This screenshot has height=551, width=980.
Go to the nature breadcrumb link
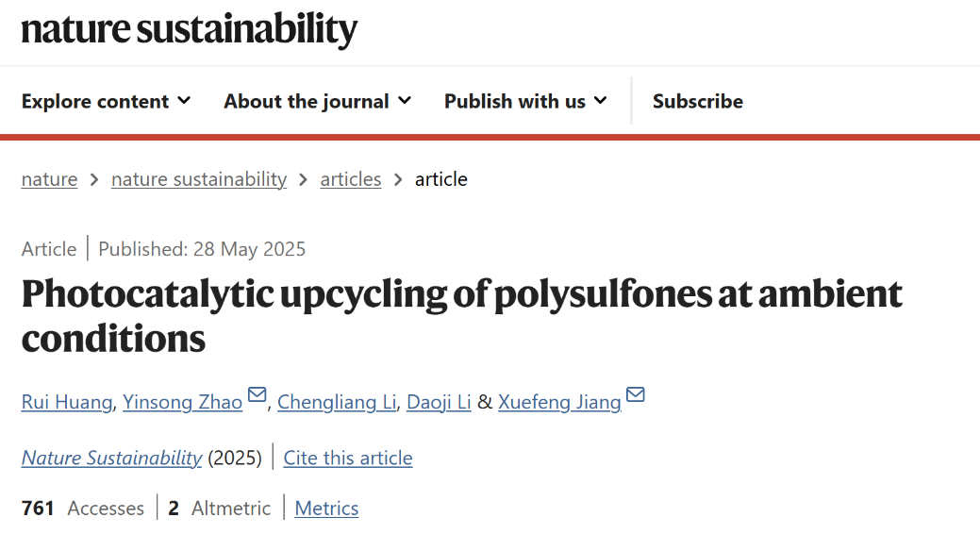(49, 179)
